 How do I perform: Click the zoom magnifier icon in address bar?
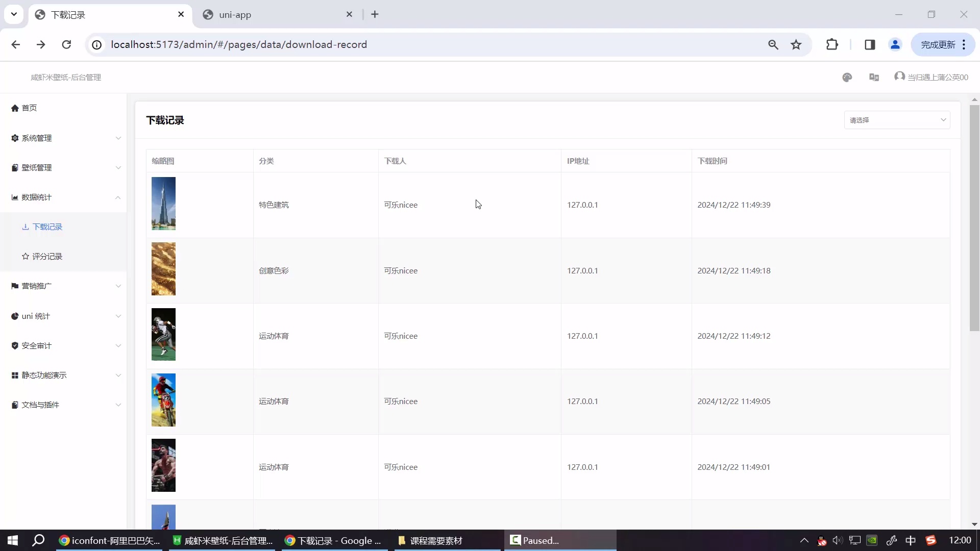pos(773,45)
